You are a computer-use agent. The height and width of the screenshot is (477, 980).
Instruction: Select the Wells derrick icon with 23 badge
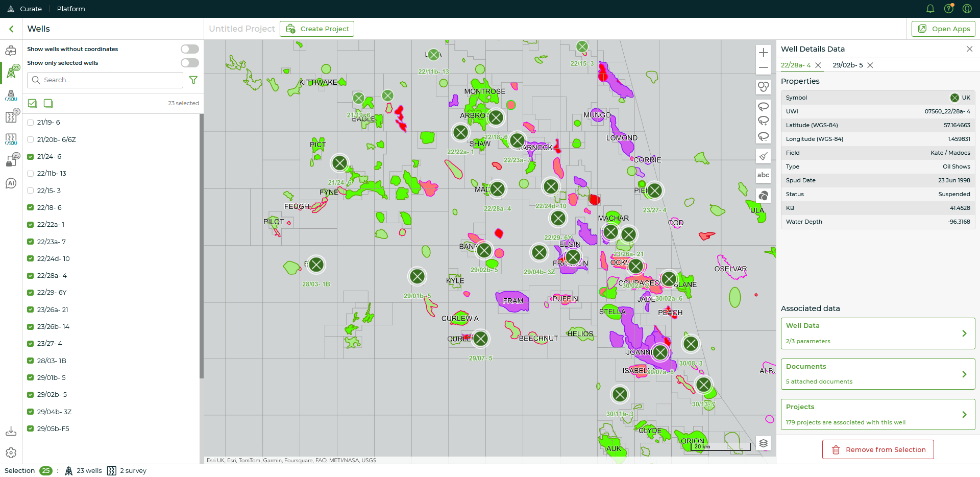click(x=11, y=72)
